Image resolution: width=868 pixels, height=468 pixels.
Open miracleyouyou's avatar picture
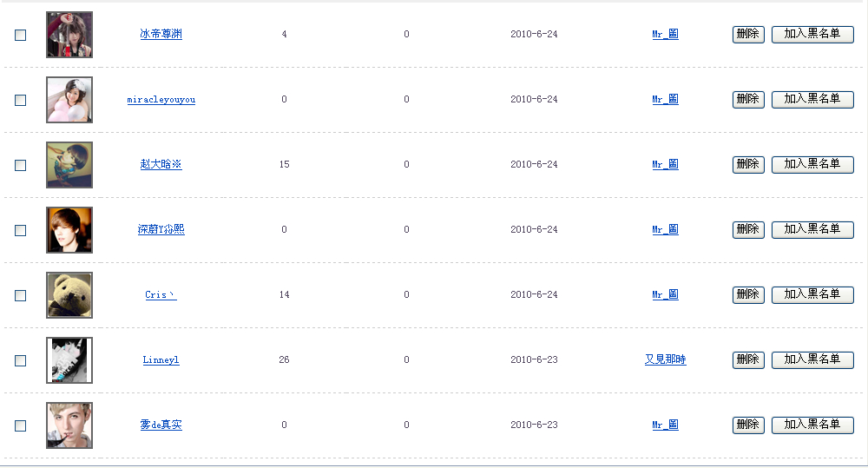tap(69, 100)
